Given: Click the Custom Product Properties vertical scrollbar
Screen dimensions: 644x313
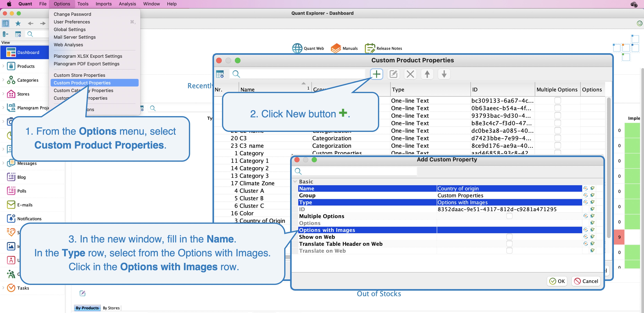Looking at the screenshot, I should [x=609, y=167].
